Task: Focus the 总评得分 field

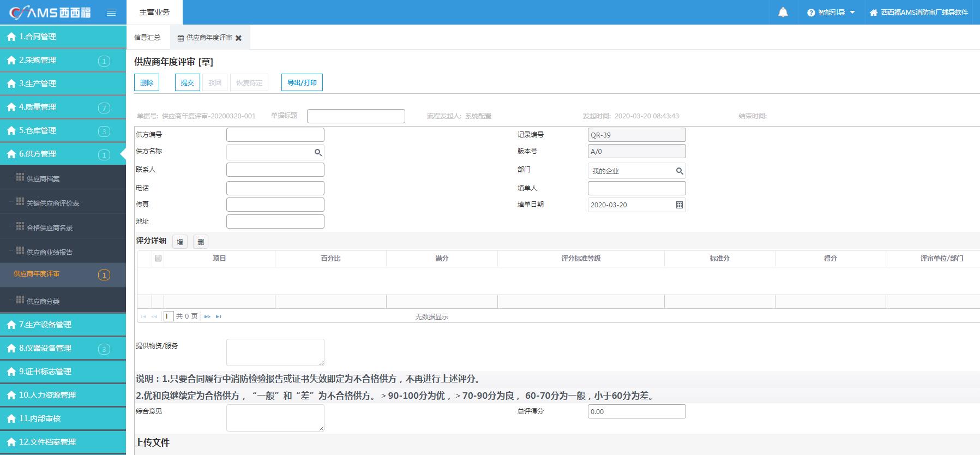Action: (637, 411)
